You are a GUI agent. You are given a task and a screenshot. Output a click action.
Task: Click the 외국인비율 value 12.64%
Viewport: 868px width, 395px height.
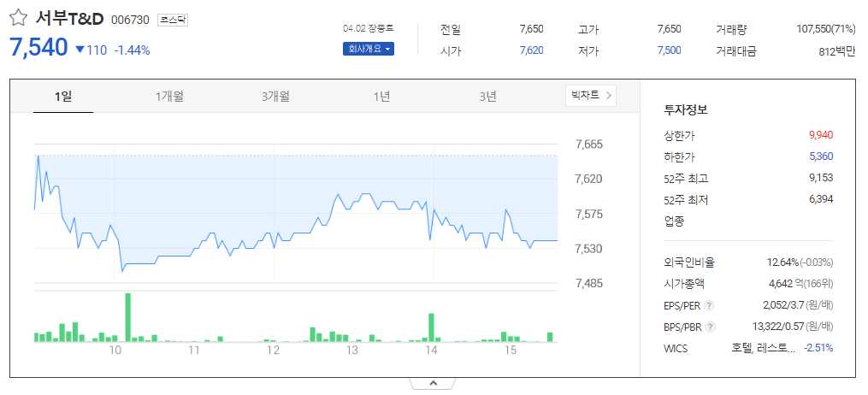(783, 262)
